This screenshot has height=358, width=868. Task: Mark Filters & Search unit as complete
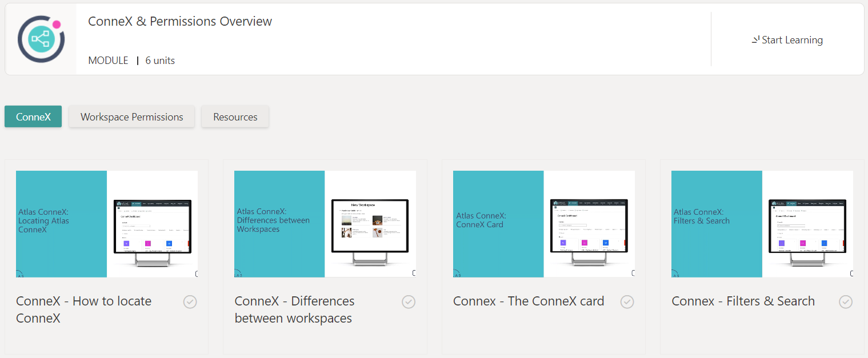tap(846, 301)
